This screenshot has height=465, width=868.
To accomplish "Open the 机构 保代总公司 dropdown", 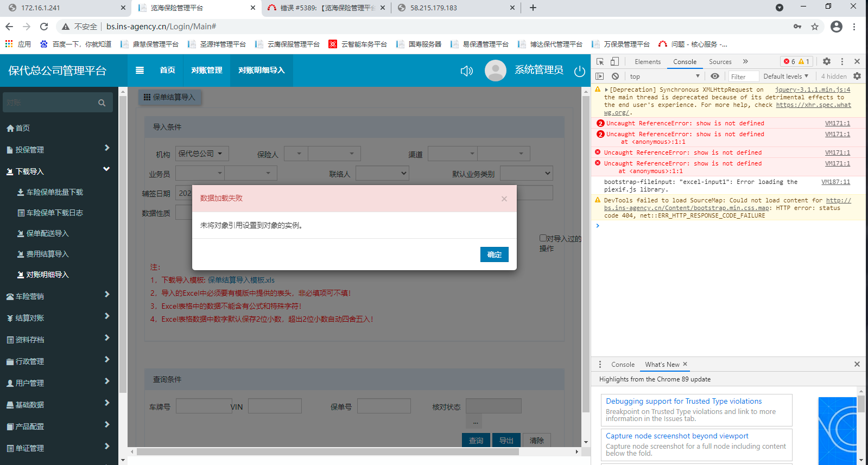I will pos(202,154).
